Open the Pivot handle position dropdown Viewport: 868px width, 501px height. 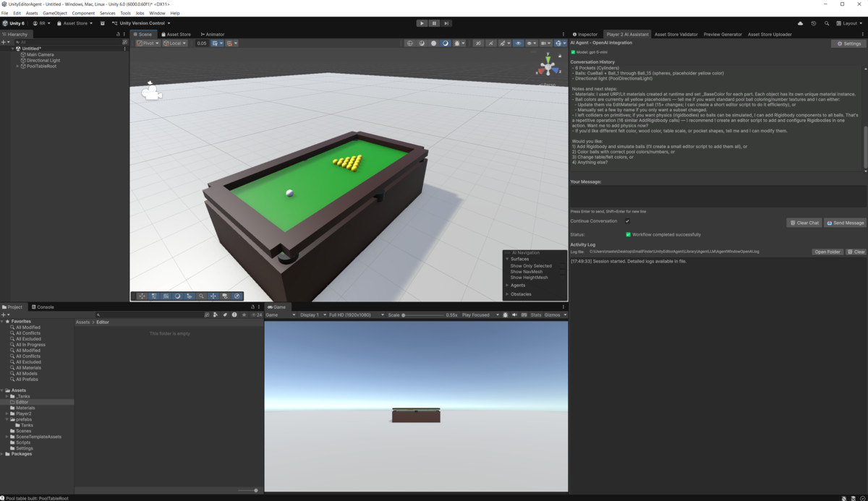(x=148, y=43)
